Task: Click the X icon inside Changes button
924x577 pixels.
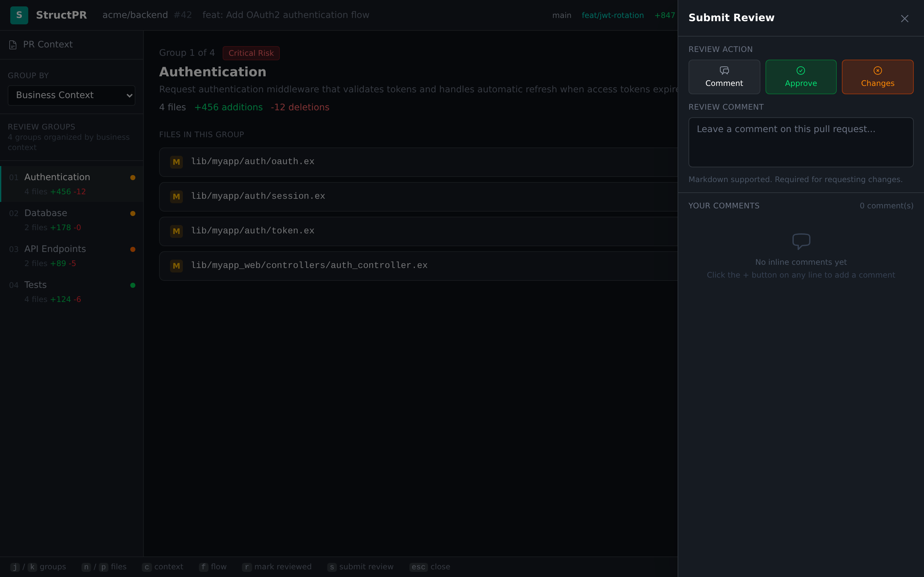Action: coord(877,70)
